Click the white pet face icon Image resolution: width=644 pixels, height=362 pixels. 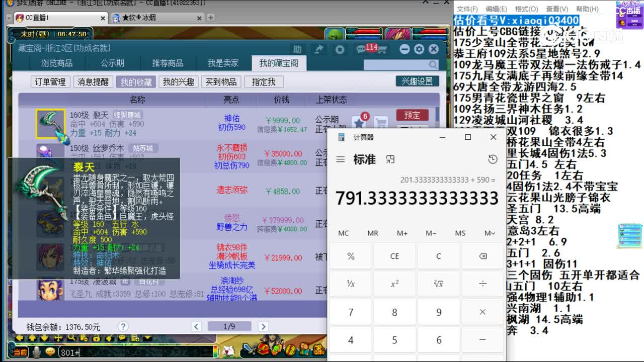[229, 350]
